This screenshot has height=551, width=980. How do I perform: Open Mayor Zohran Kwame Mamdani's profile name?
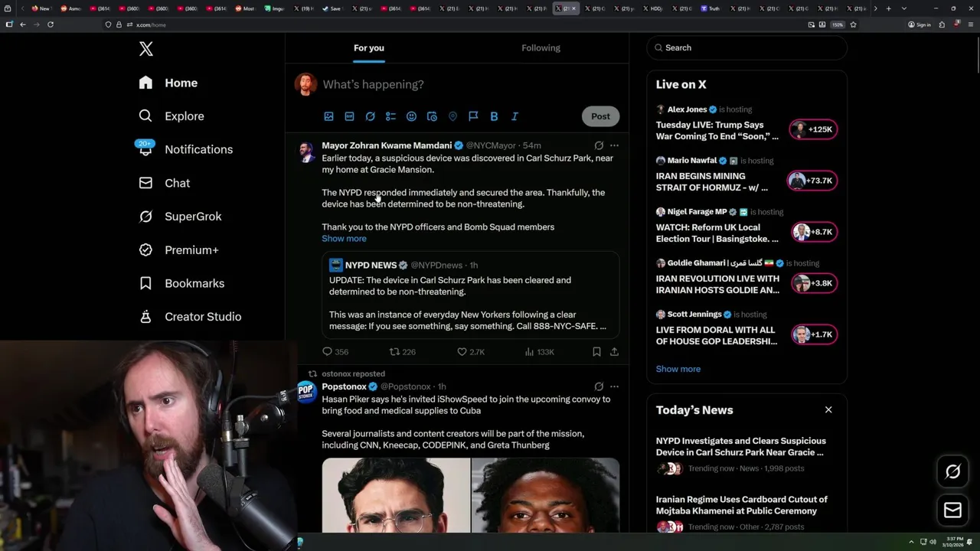(387, 145)
